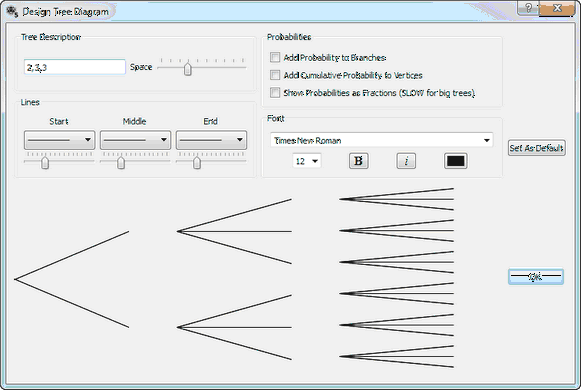Expand the Times New Roman font dropdown
The width and height of the screenshot is (581, 390).
coord(382,140)
